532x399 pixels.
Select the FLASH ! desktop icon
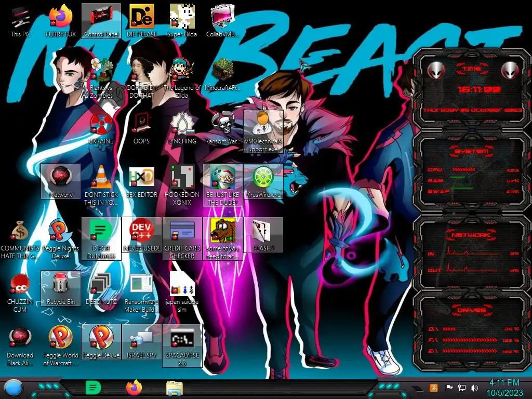(263, 235)
